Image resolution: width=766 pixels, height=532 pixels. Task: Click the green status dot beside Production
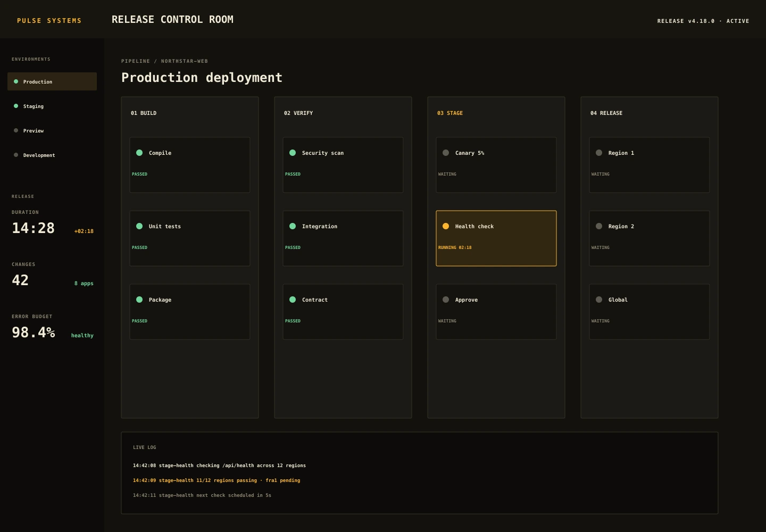tap(16, 81)
